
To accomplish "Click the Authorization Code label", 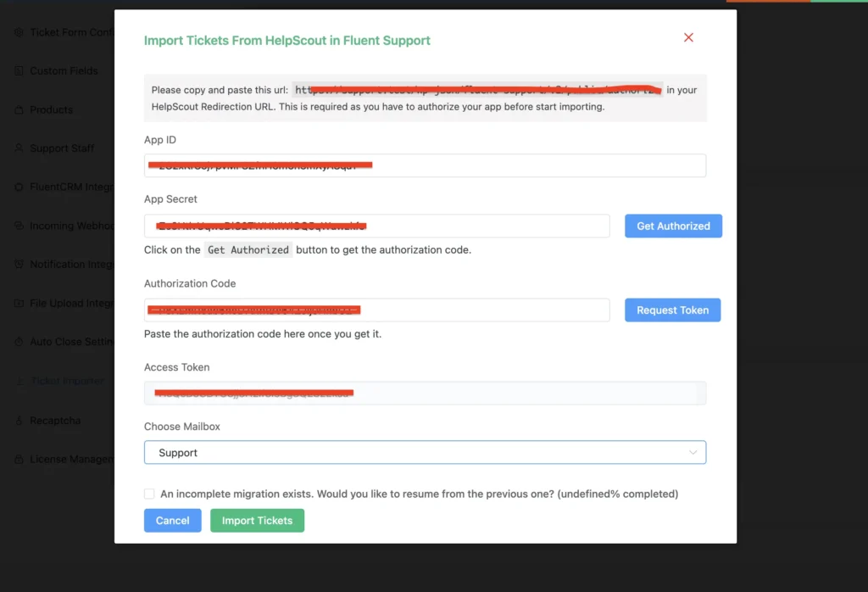I will (190, 283).
